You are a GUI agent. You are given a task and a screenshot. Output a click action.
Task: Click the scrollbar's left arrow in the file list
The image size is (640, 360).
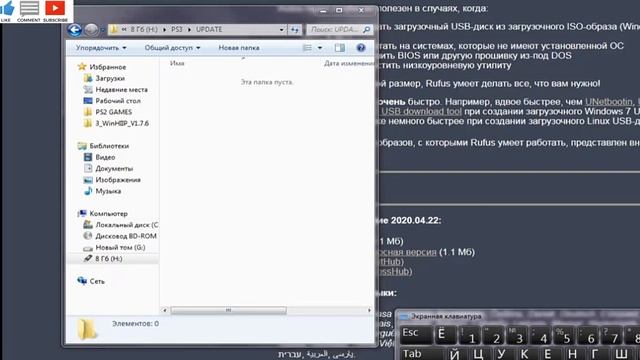point(165,310)
